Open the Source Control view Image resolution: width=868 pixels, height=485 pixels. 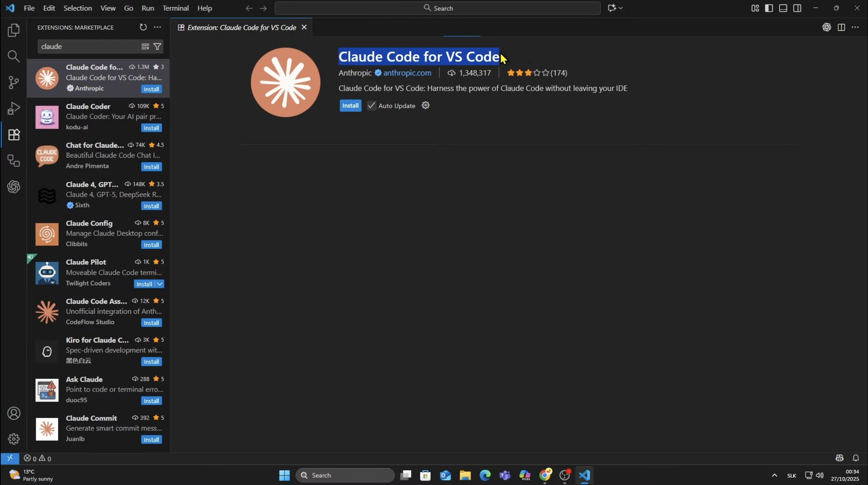(14, 82)
